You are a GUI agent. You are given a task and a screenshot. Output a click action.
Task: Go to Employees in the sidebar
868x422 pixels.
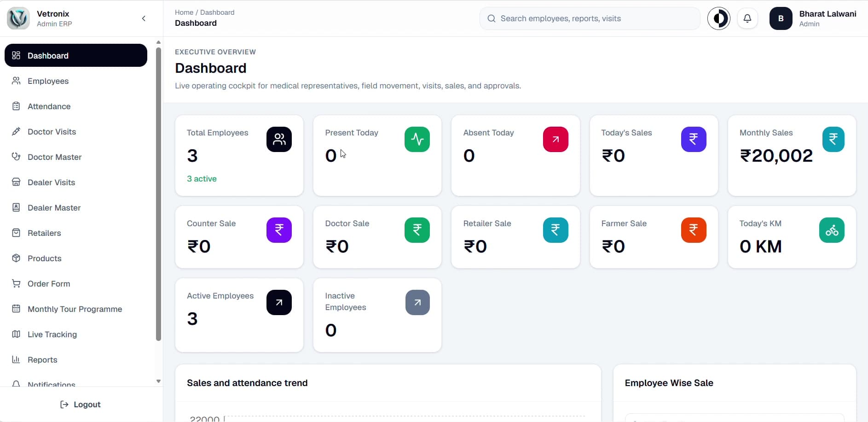(x=76, y=81)
